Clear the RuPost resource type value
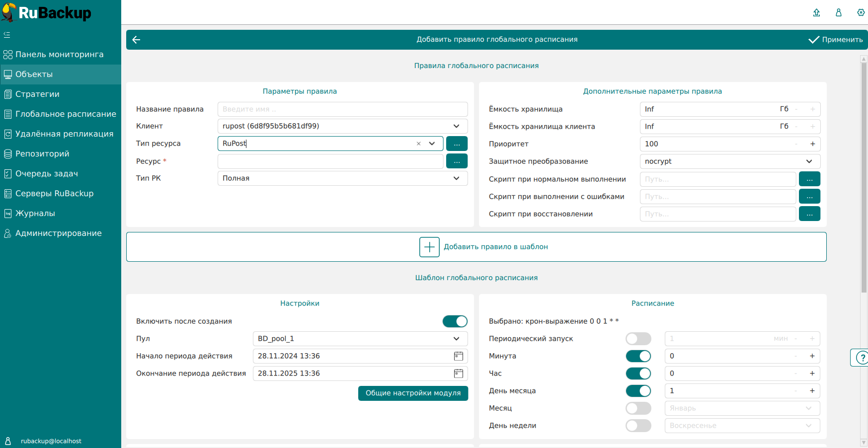868x448 pixels. coord(419,144)
